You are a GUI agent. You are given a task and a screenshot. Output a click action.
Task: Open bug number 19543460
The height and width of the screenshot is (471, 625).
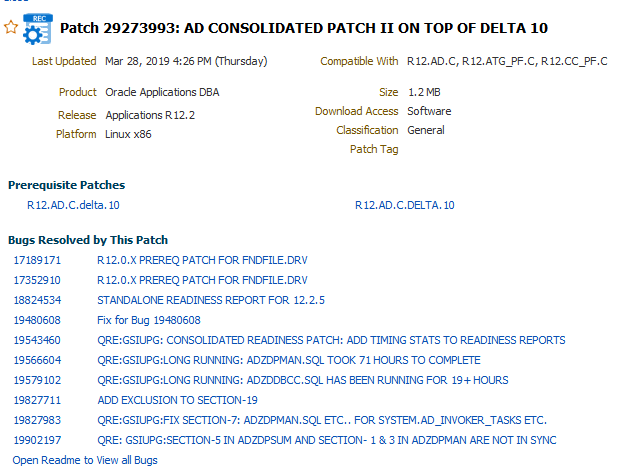click(x=37, y=340)
